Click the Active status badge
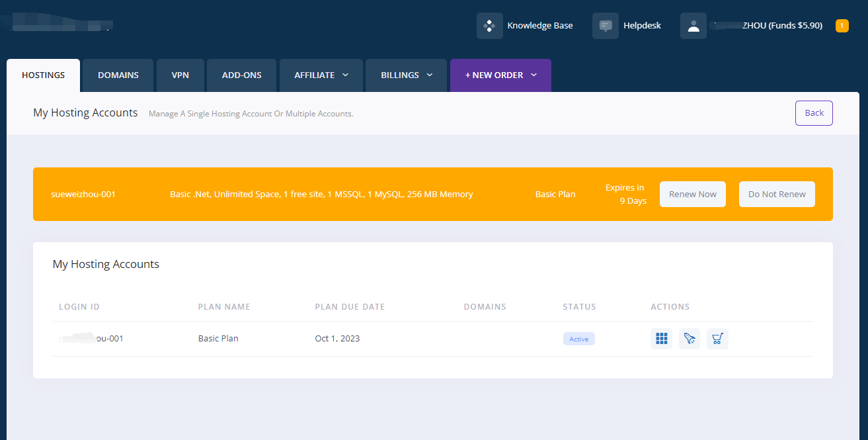This screenshot has height=440, width=868. point(578,339)
